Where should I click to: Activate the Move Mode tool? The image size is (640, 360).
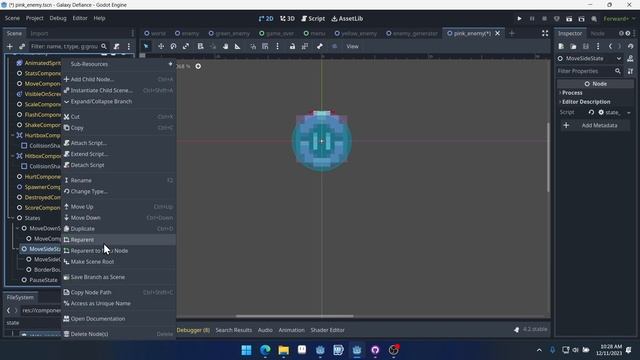coord(161,47)
